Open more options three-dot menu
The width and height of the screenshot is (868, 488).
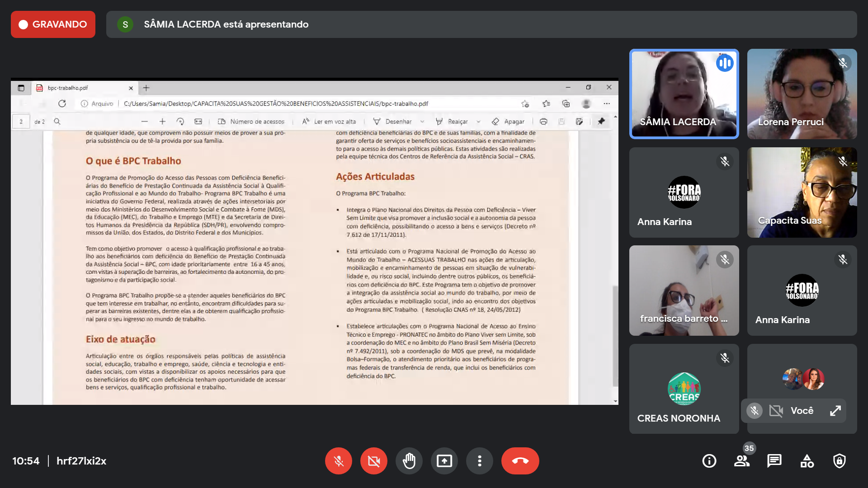click(480, 461)
